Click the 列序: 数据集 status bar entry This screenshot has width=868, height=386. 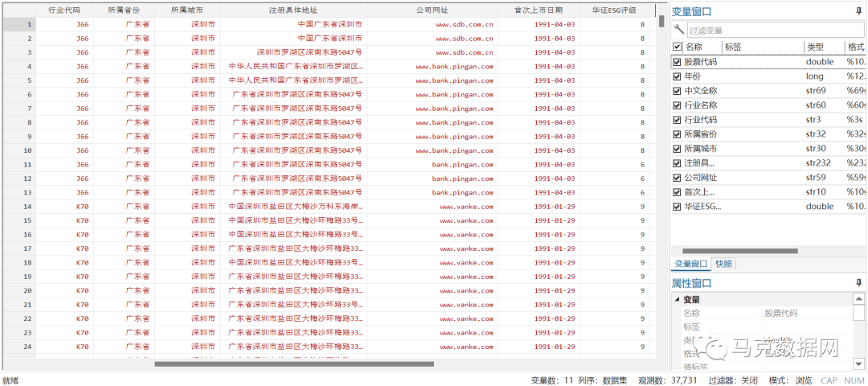[x=603, y=380]
